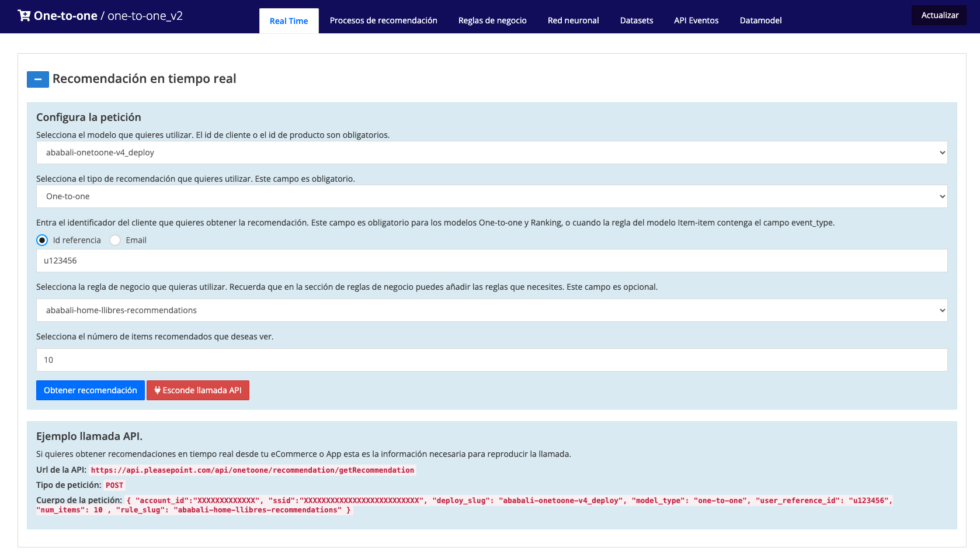The image size is (980, 558).
Task: Open the model dropdown ababali-onetoone-v4_deploy
Action: click(491, 153)
